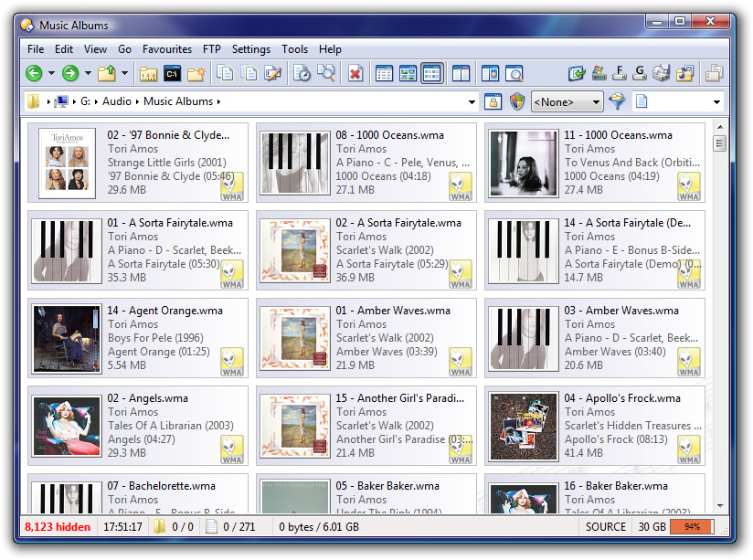
Task: Expand the path field history dropdown
Action: tap(472, 101)
